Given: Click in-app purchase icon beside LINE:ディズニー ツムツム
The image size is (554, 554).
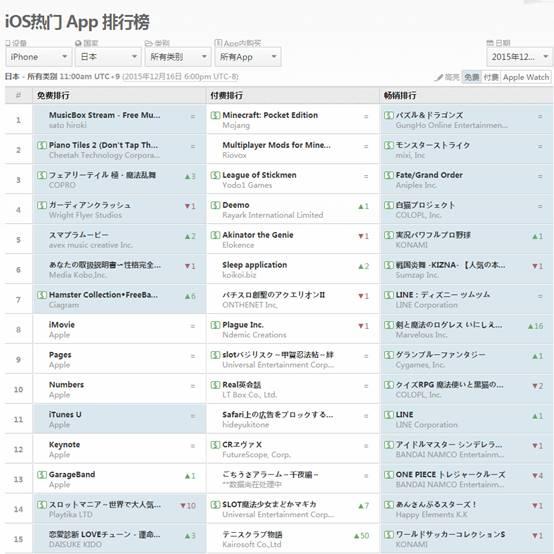Looking at the screenshot, I should [x=389, y=295].
